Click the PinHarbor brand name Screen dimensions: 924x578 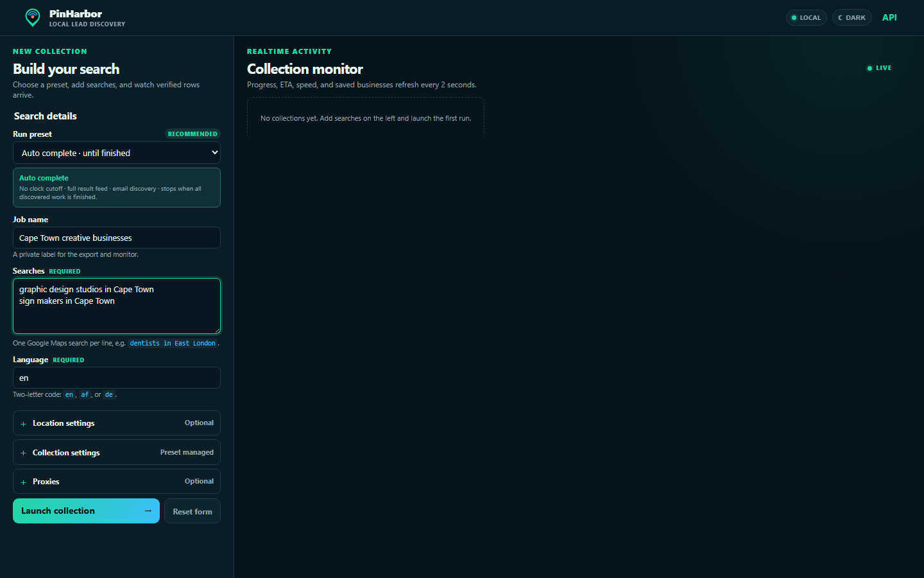[x=76, y=13]
